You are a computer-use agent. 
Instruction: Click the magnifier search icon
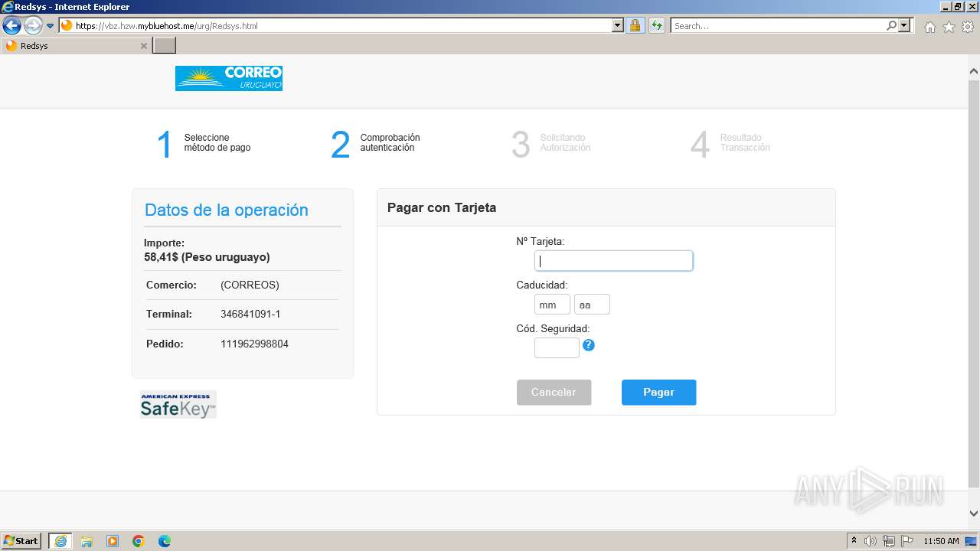(x=892, y=25)
